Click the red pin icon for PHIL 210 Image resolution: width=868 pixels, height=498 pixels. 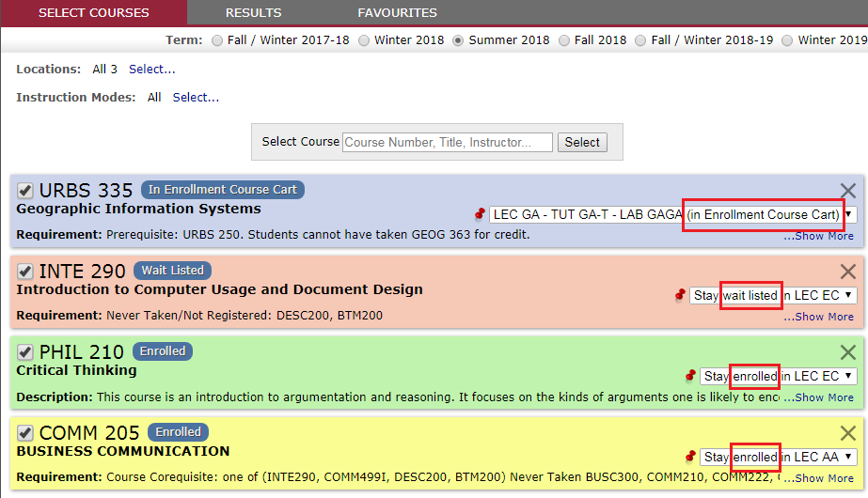pos(691,376)
